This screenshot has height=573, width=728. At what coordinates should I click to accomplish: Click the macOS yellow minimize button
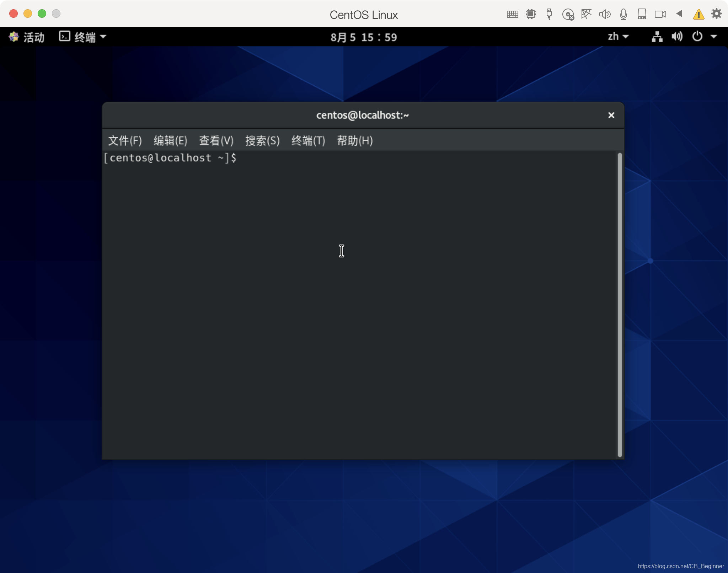pos(28,14)
